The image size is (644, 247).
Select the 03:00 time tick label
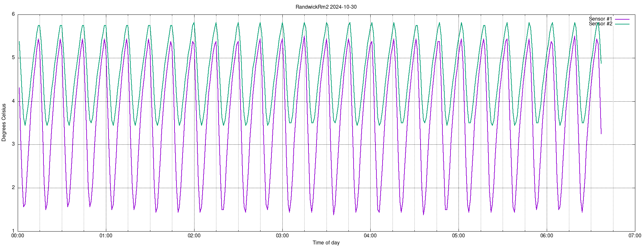click(x=282, y=236)
